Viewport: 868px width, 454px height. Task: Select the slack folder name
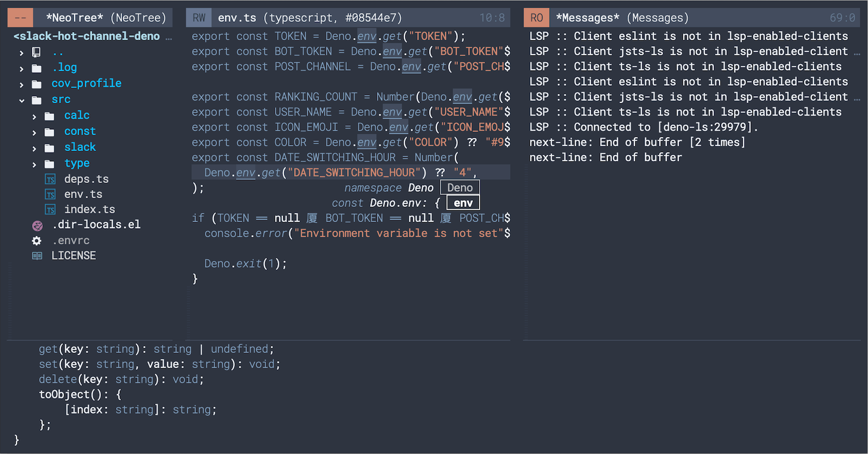click(80, 147)
